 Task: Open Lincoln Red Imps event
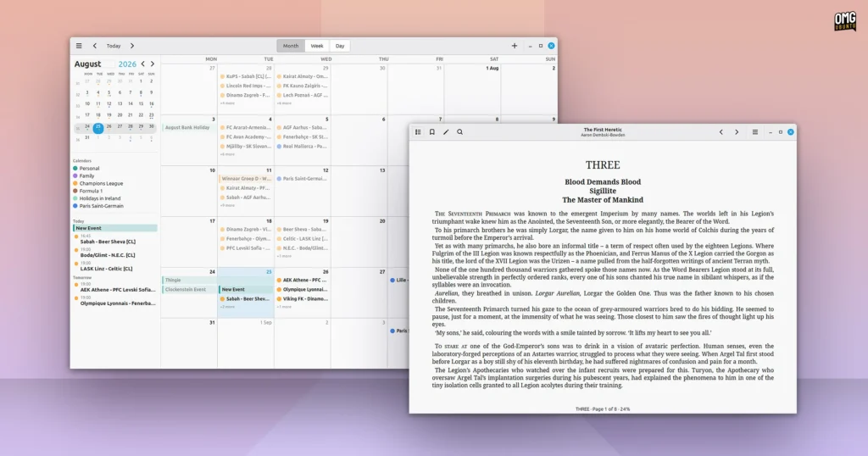(x=246, y=86)
